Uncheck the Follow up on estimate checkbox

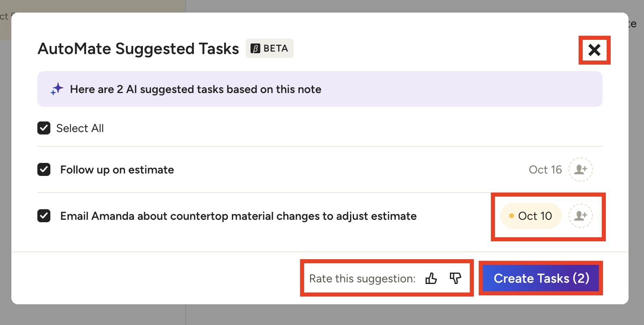point(44,169)
